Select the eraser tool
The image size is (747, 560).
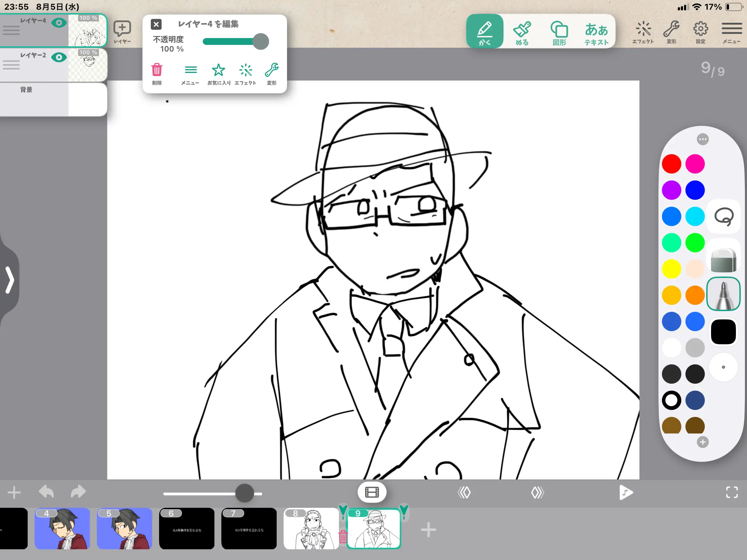(x=723, y=260)
